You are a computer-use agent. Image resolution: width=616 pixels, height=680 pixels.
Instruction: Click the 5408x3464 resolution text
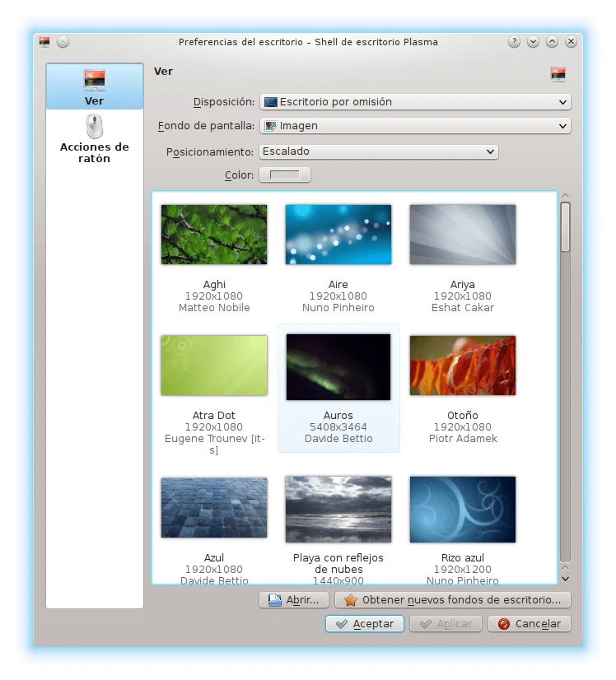tap(338, 427)
